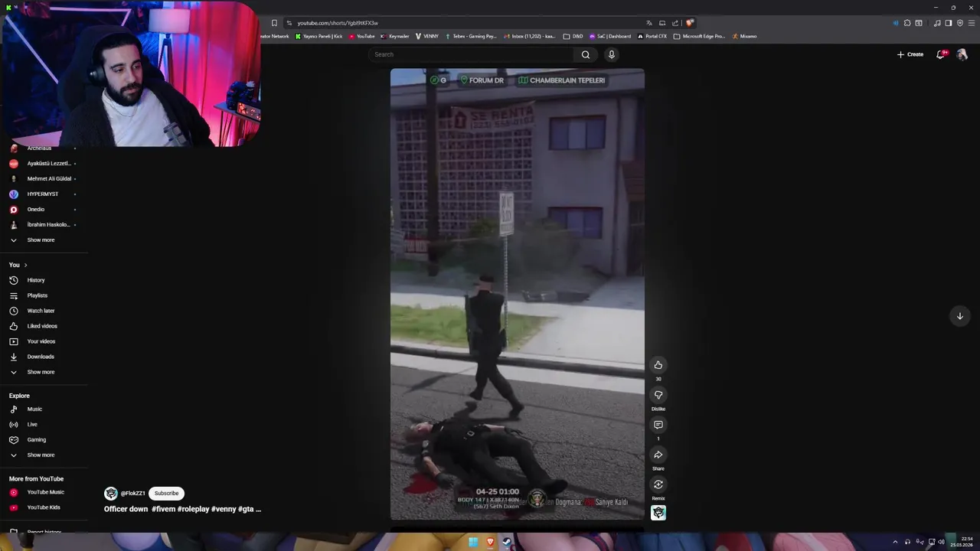Open the VENNY bookmark
This screenshot has width=980, height=551.
[427, 36]
